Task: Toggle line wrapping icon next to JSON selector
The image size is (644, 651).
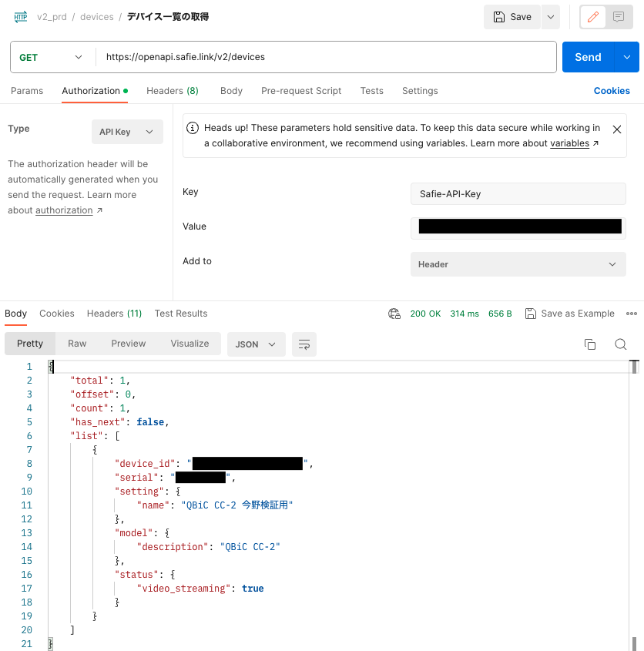Action: (x=304, y=344)
